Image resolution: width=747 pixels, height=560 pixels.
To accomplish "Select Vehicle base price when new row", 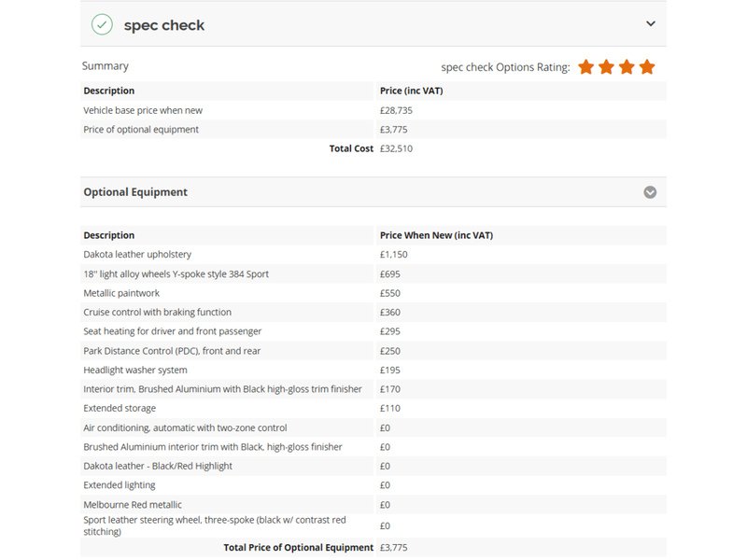I will pos(373,110).
